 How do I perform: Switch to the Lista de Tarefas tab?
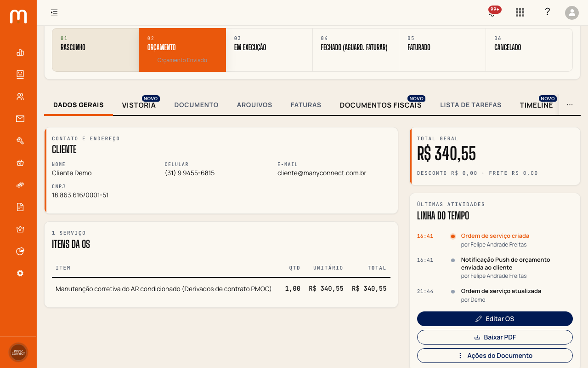tap(471, 105)
